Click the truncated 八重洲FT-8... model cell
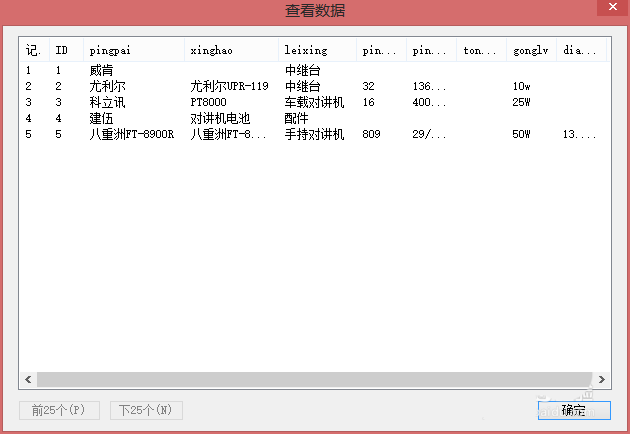This screenshot has width=630, height=434. pyautogui.click(x=228, y=134)
